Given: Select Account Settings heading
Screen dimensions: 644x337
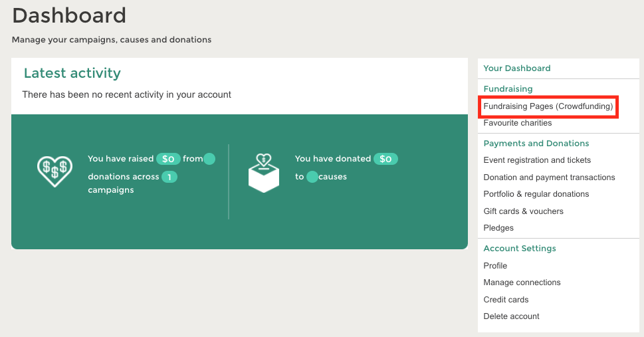Looking at the screenshot, I should 520,249.
